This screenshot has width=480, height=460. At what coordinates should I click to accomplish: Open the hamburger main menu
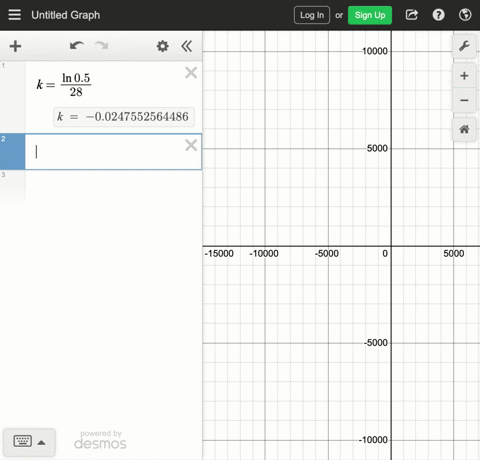click(x=14, y=15)
